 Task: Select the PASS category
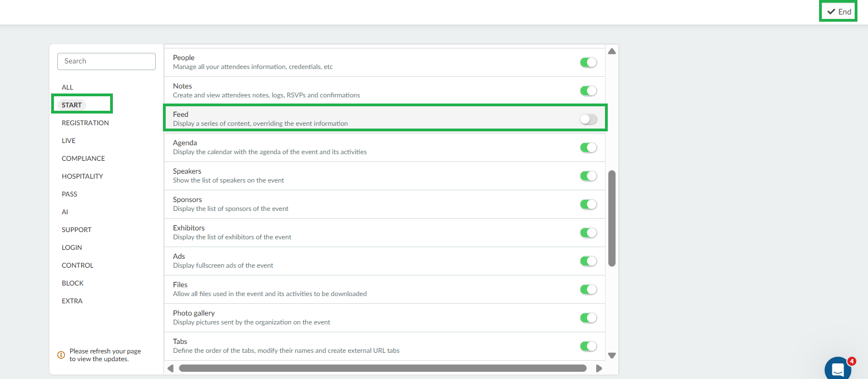pos(70,194)
